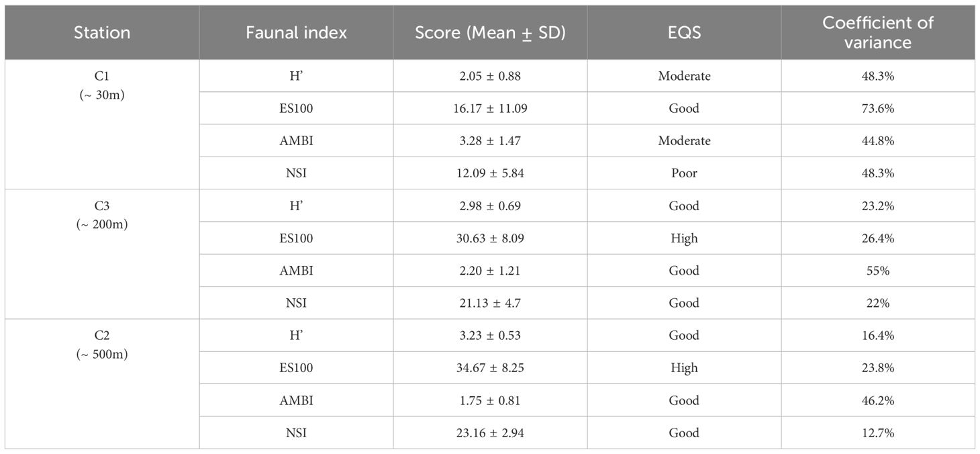
Task: Click the score 2.05 ± 0.88 cell
Action: click(x=490, y=76)
